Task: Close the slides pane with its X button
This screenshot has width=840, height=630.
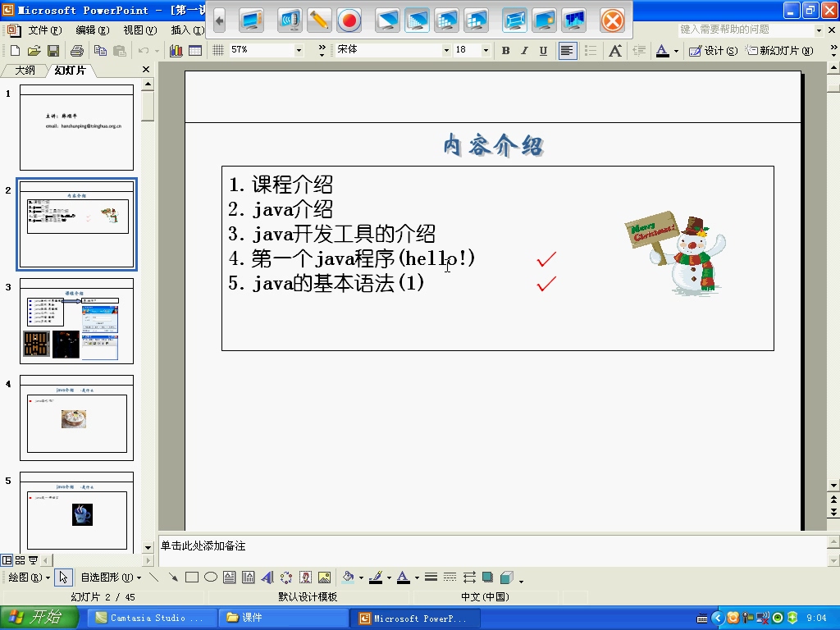Action: 146,70
